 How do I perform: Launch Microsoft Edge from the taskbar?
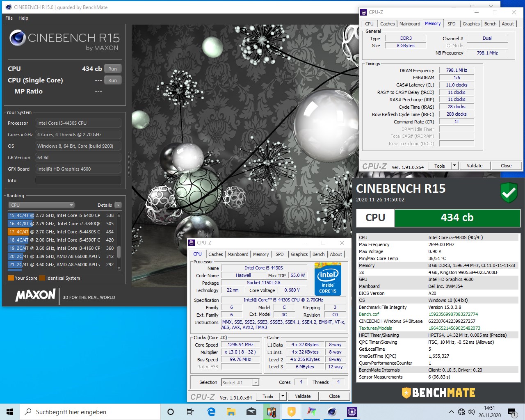click(211, 412)
